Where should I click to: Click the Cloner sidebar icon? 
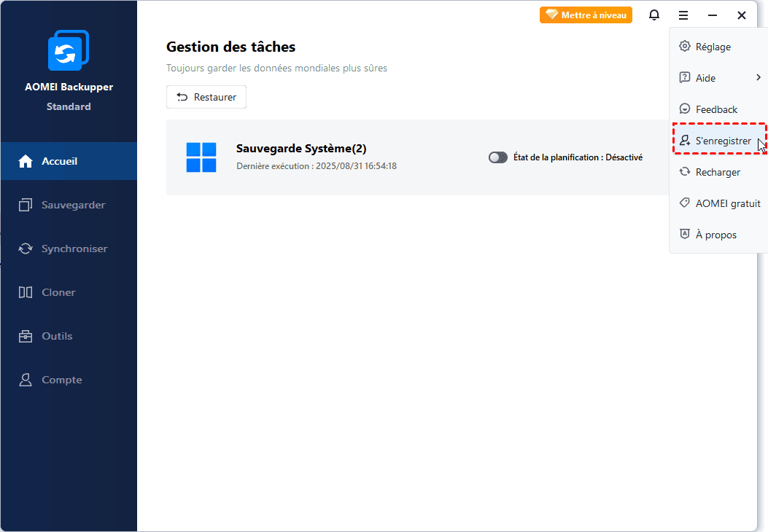pos(26,292)
